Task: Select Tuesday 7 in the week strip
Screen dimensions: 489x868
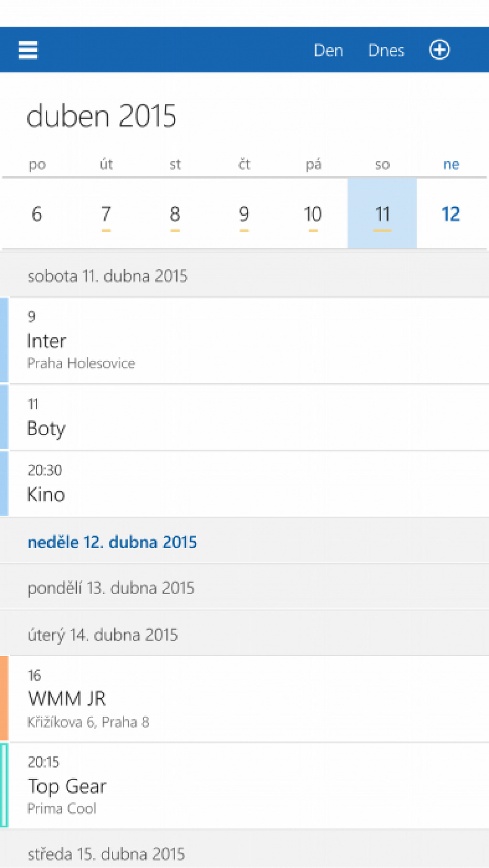Action: [106, 214]
